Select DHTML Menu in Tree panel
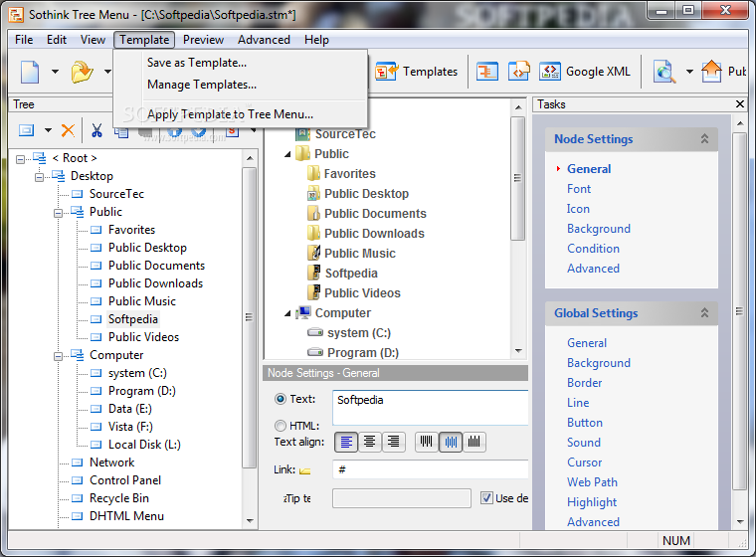756x557 pixels. tap(126, 516)
